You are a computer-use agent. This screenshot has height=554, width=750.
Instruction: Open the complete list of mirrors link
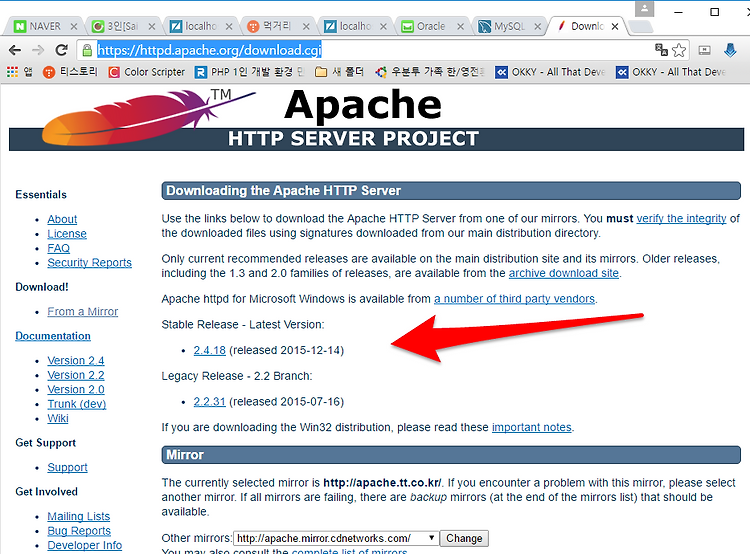(349, 551)
